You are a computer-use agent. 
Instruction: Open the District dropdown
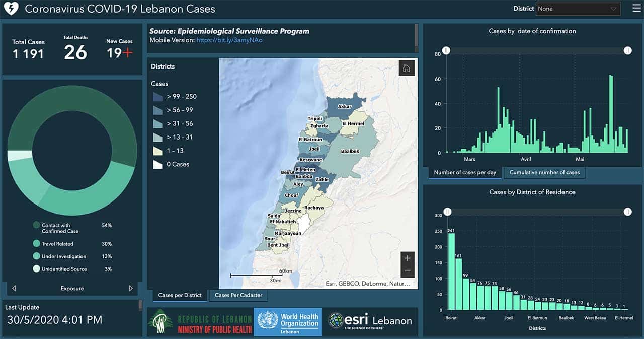pyautogui.click(x=578, y=9)
